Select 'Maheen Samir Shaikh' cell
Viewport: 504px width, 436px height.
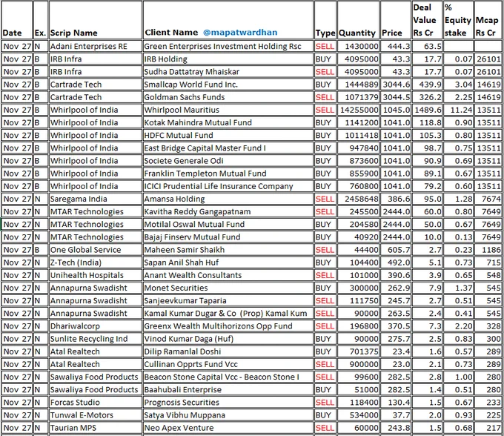coord(228,250)
